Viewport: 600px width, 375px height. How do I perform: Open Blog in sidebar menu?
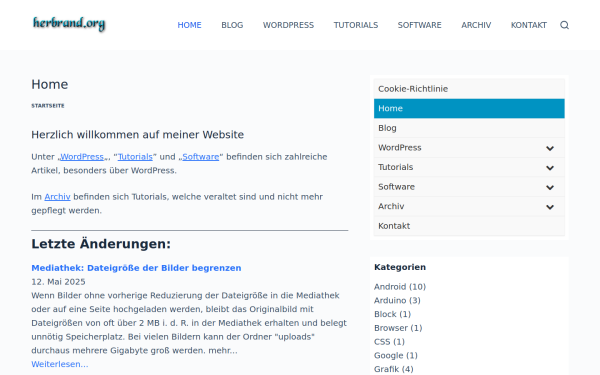click(469, 128)
